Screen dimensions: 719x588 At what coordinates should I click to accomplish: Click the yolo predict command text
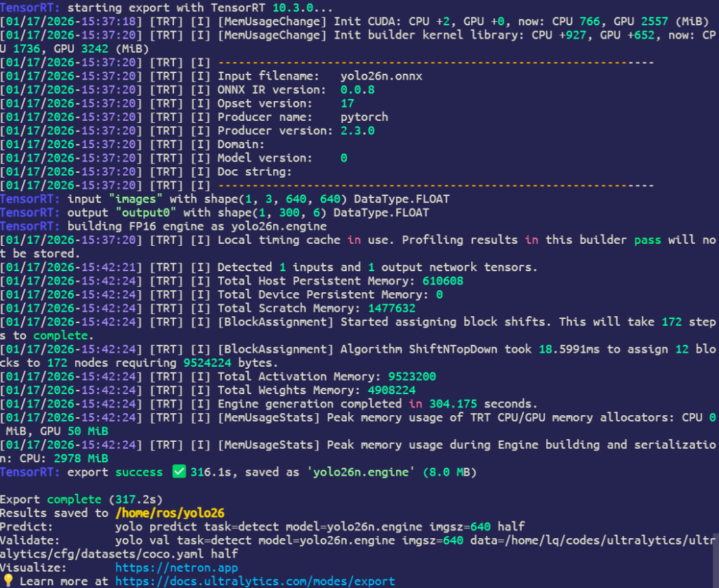pyautogui.click(x=319, y=527)
